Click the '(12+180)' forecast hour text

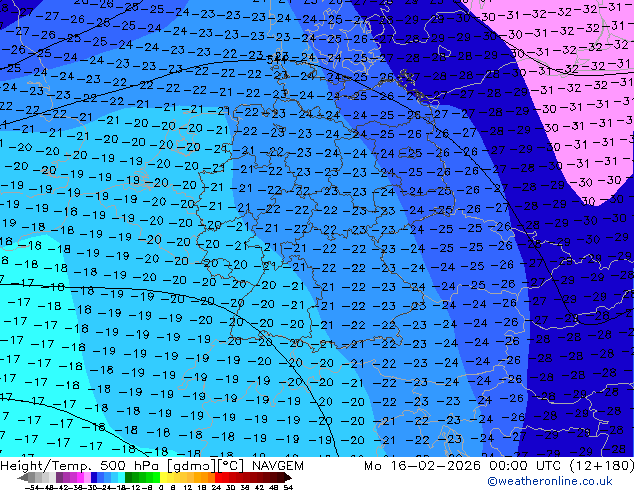click(601, 466)
